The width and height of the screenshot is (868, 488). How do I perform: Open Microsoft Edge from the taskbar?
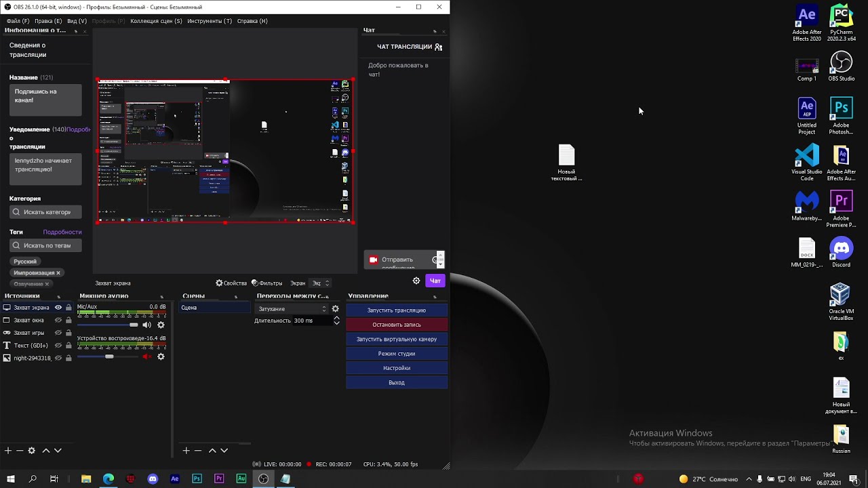pyautogui.click(x=108, y=479)
